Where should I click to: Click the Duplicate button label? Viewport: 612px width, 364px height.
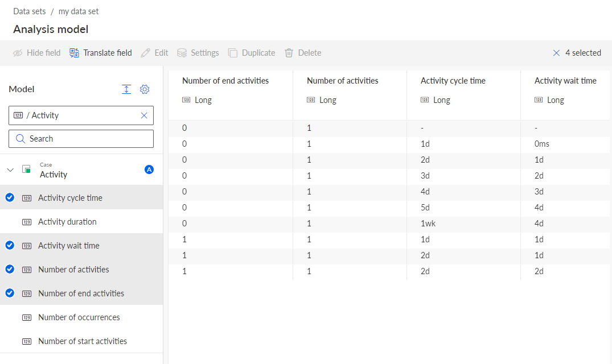258,53
